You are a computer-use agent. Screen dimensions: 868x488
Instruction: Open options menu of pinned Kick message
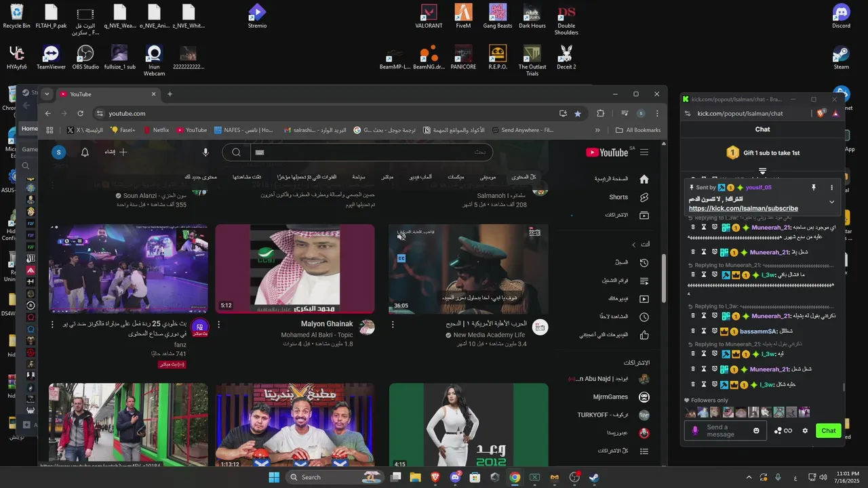831,188
